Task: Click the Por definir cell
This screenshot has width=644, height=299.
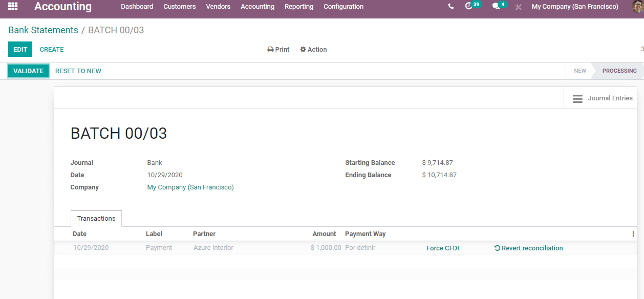Action: [x=360, y=248]
